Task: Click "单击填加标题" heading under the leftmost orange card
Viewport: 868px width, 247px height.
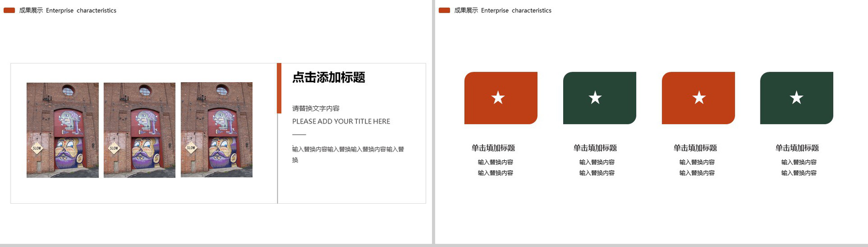Action: tap(493, 148)
